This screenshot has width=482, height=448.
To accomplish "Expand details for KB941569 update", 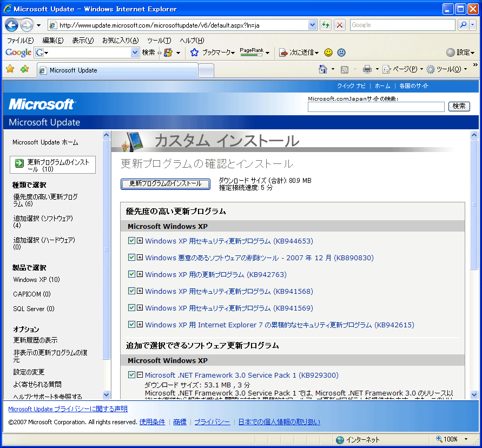I will click(x=140, y=307).
